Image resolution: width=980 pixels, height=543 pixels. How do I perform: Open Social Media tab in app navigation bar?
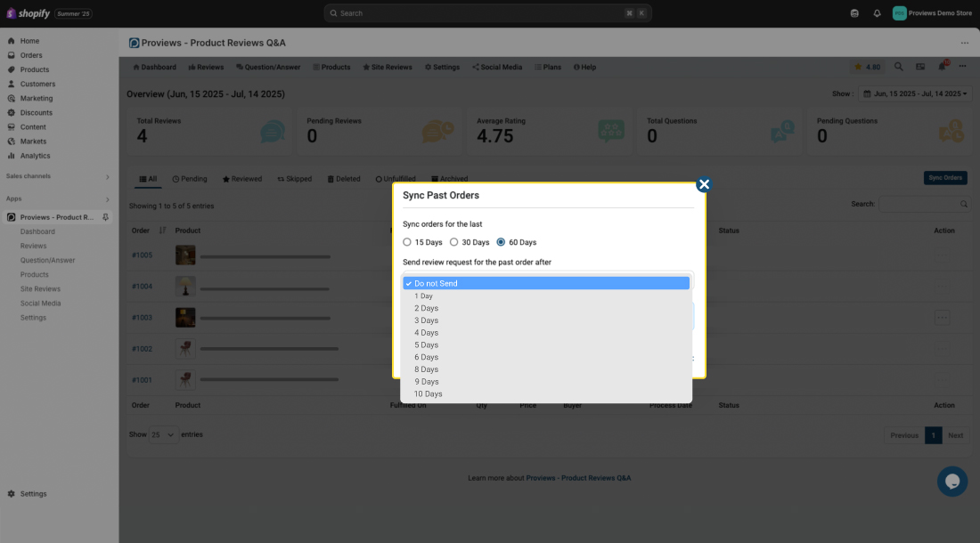[497, 67]
